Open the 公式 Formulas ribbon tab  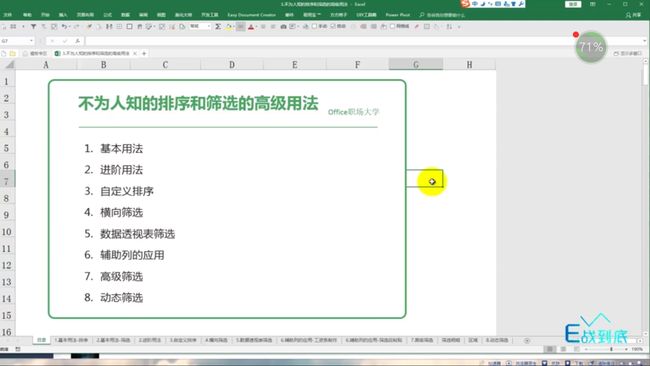108,15
